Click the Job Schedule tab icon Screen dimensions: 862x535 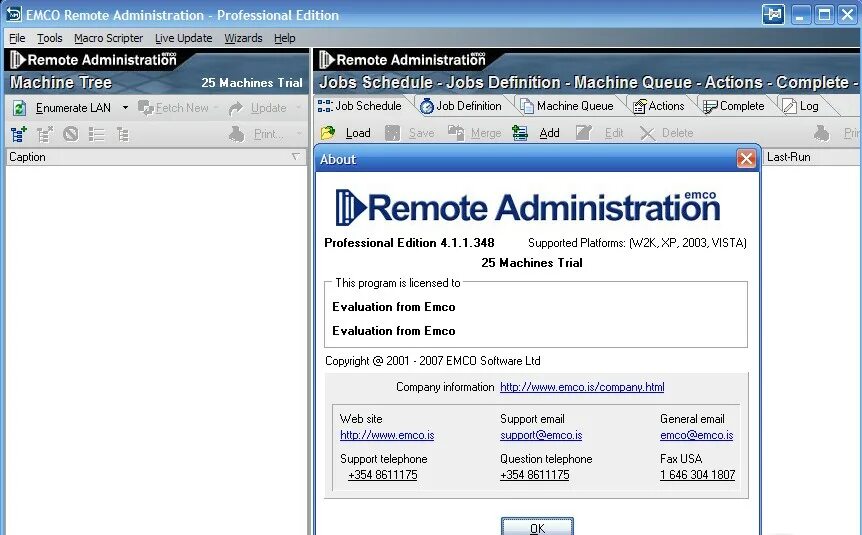[x=324, y=106]
